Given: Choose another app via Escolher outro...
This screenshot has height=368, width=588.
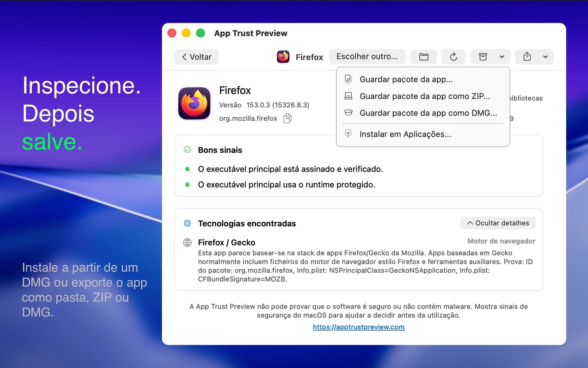Looking at the screenshot, I should [x=367, y=57].
